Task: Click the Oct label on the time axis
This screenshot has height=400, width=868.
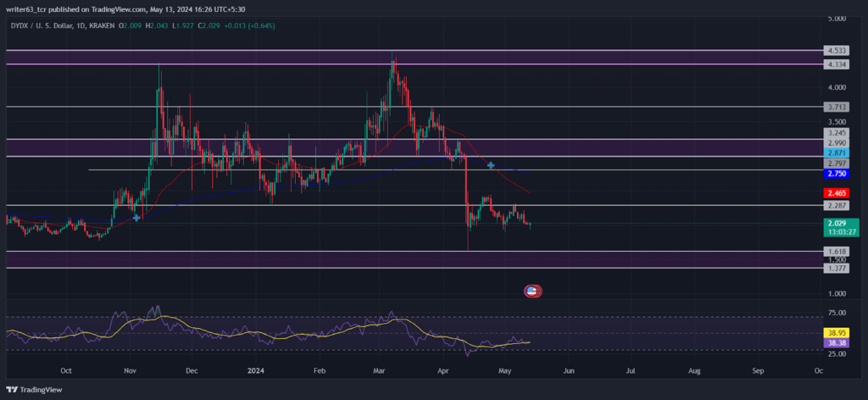Action: [66, 370]
